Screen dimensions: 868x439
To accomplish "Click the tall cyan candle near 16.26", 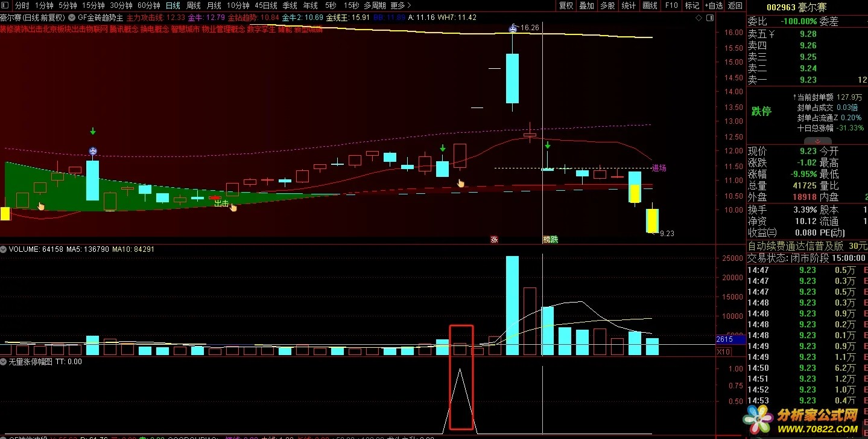I will (512, 78).
